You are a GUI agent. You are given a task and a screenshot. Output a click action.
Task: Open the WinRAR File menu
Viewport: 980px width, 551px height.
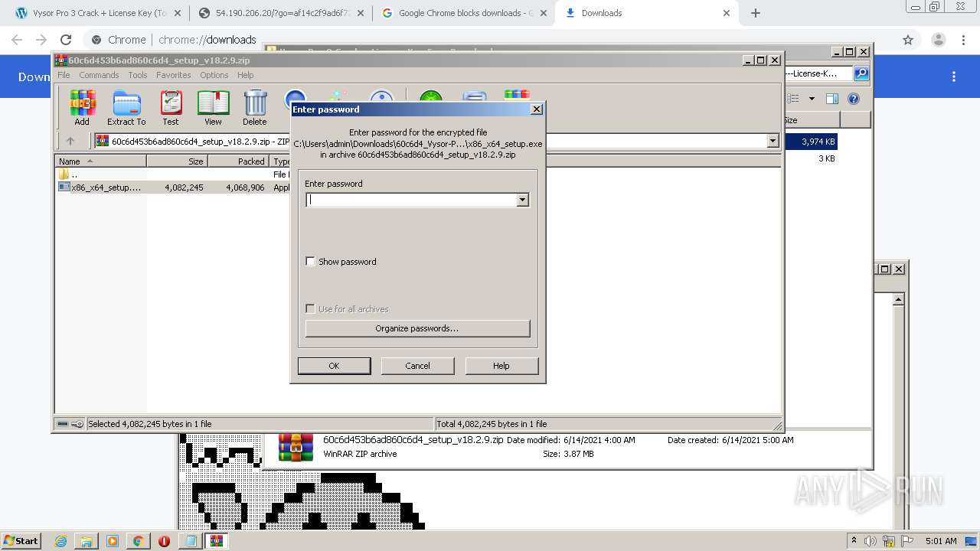[64, 75]
